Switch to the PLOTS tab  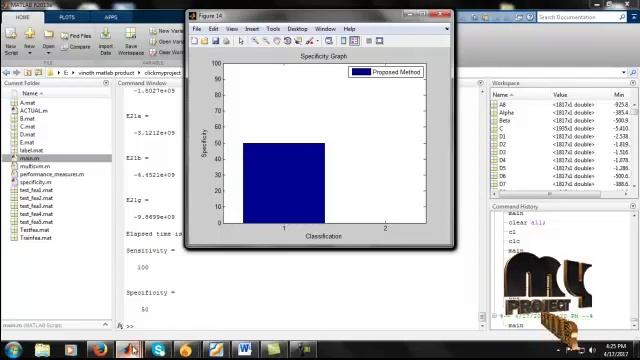click(x=67, y=17)
